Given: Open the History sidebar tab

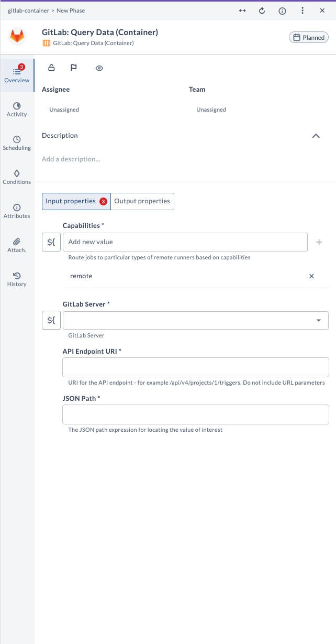Looking at the screenshot, I should point(17,279).
